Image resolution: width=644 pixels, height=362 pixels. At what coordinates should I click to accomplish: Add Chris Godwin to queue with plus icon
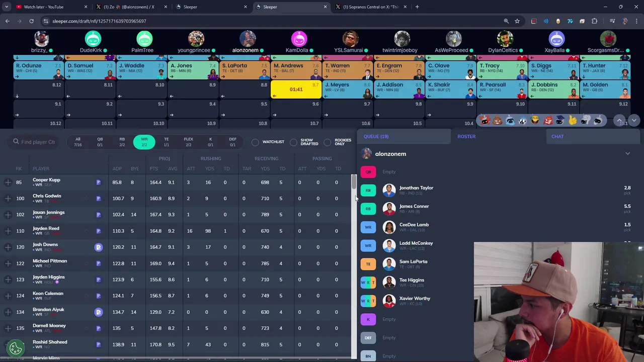point(8,198)
